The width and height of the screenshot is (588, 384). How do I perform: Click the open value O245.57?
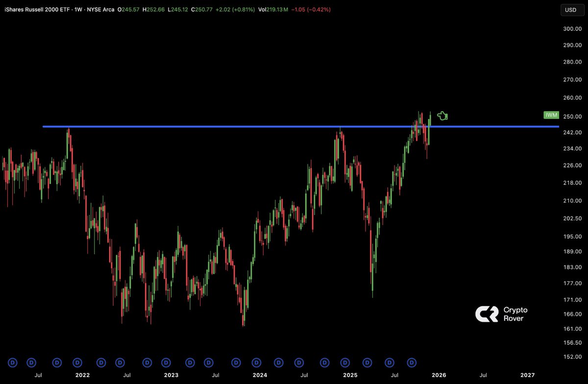click(128, 10)
